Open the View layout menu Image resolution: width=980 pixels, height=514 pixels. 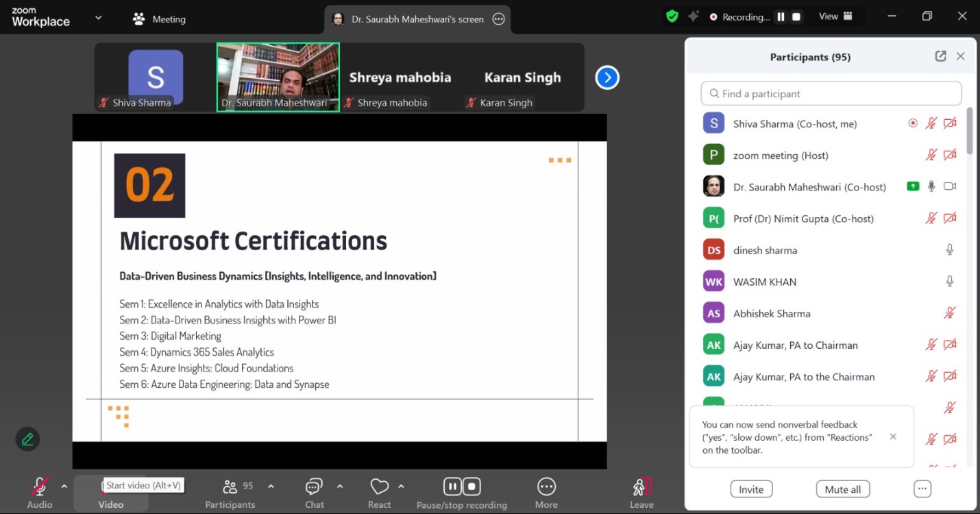pos(836,16)
